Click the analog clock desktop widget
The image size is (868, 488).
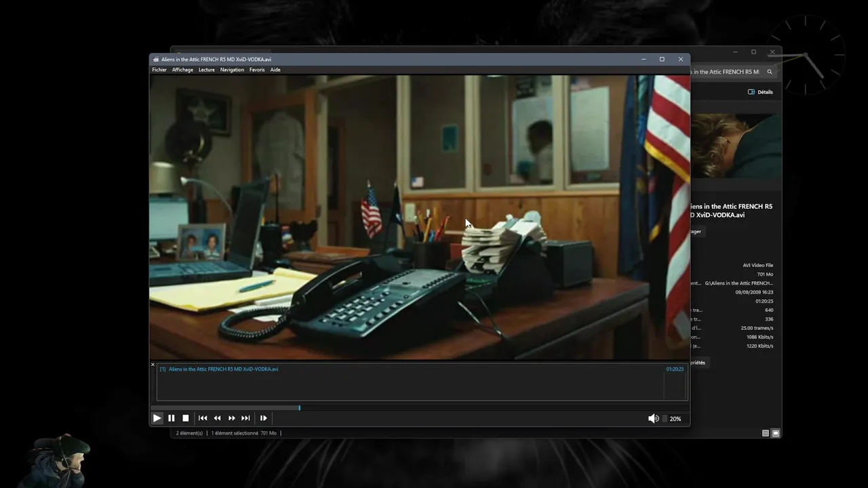click(x=806, y=55)
